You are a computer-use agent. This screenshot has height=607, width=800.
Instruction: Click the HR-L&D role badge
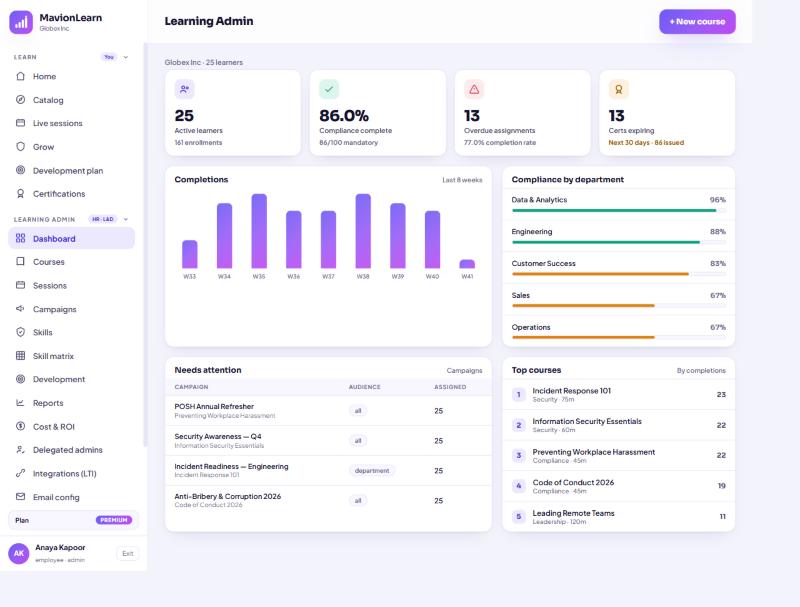pos(103,219)
